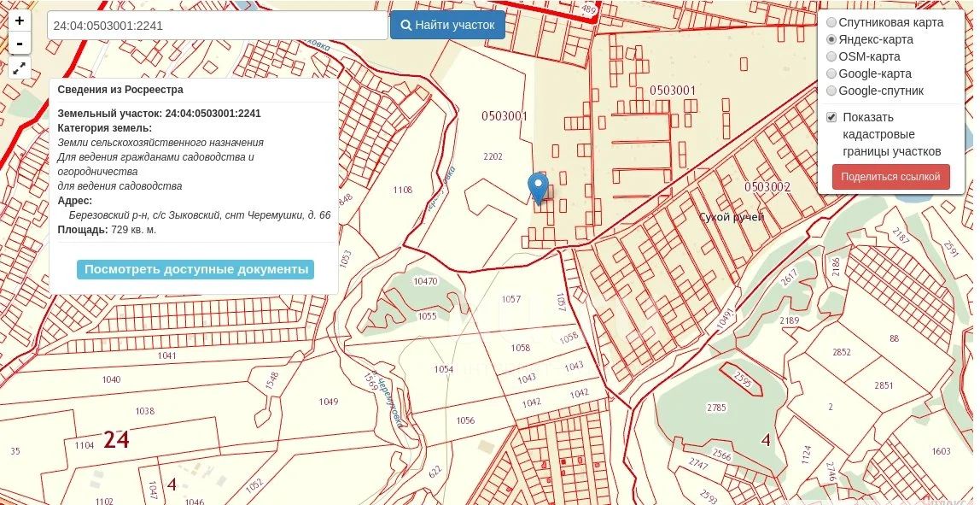Viewport: 980px width, 505px height.
Task: Click parcel label 1041
Action: (166, 355)
